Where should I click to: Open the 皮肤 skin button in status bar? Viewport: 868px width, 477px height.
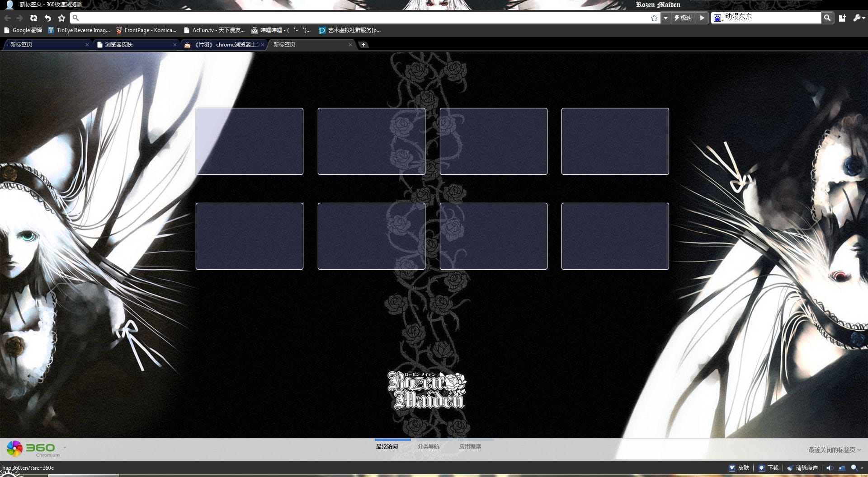click(x=739, y=468)
